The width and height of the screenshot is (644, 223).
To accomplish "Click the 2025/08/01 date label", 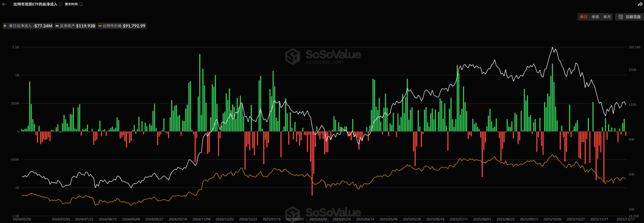I will [x=482, y=219].
